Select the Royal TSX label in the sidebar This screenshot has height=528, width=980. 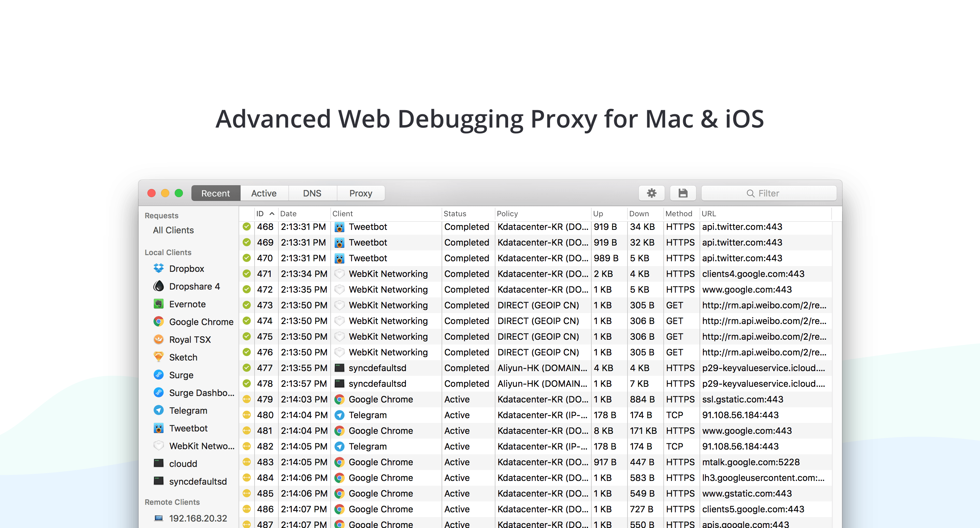pyautogui.click(x=190, y=339)
